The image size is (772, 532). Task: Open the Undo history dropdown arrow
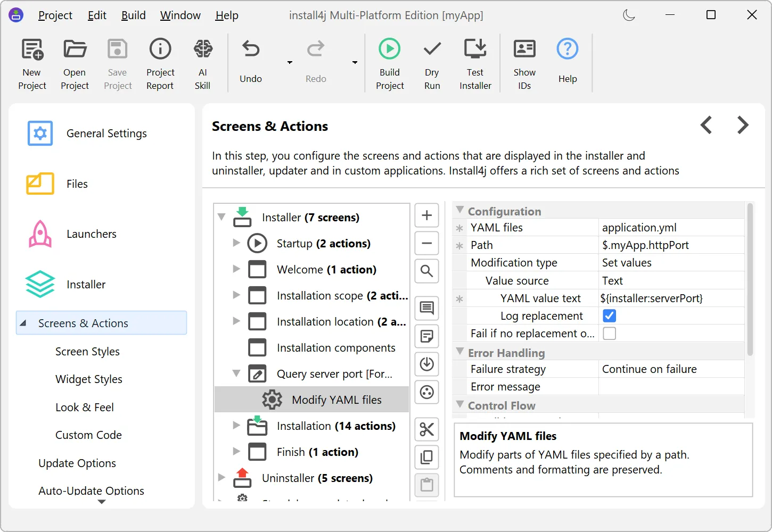coord(290,63)
